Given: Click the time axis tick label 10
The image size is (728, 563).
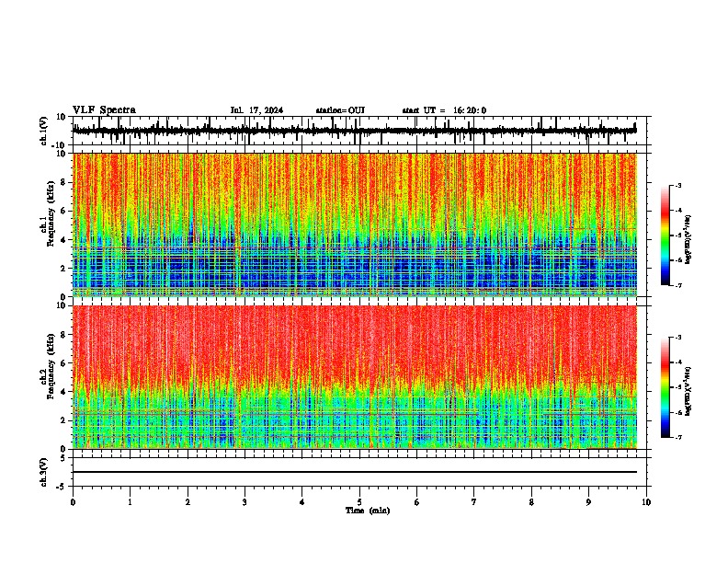Looking at the screenshot, I should (646, 502).
